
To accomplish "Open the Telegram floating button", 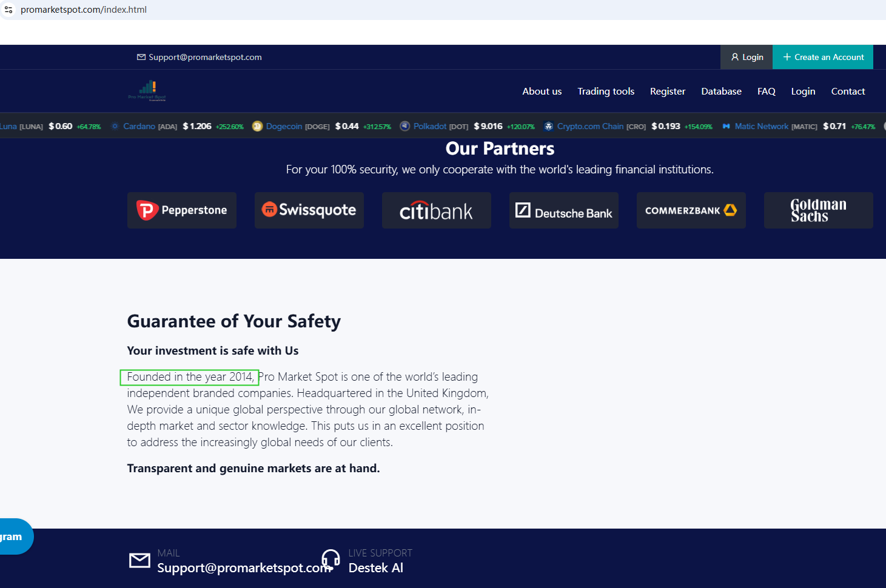I will click(16, 536).
